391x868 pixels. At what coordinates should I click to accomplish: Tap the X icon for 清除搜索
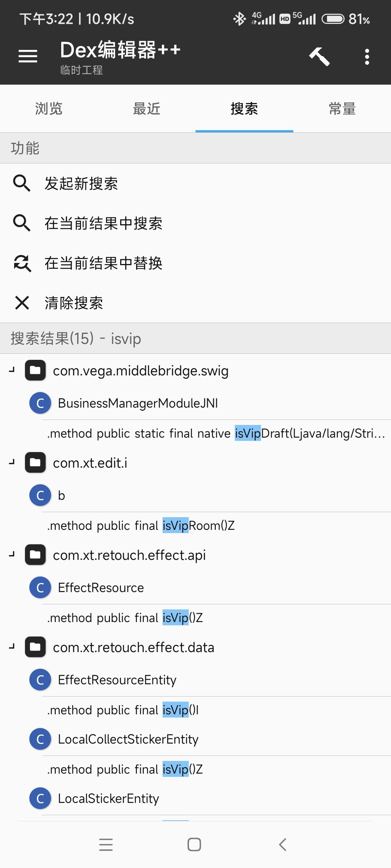22,303
